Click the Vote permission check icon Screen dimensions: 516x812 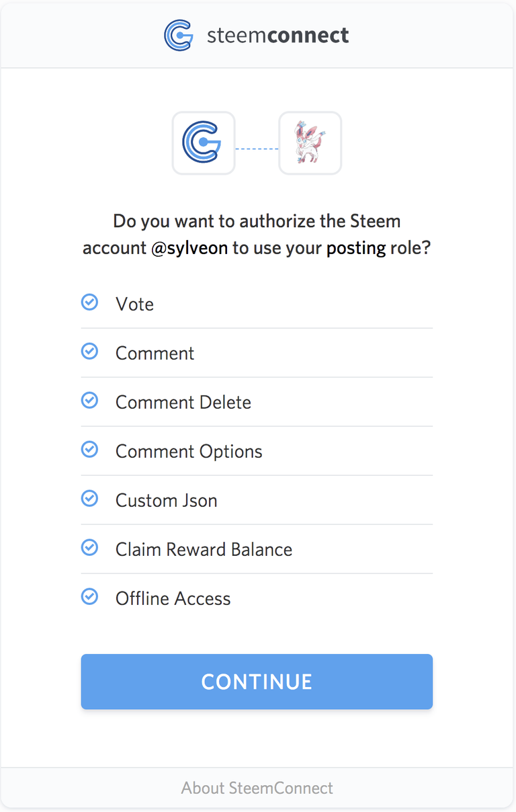[89, 302]
